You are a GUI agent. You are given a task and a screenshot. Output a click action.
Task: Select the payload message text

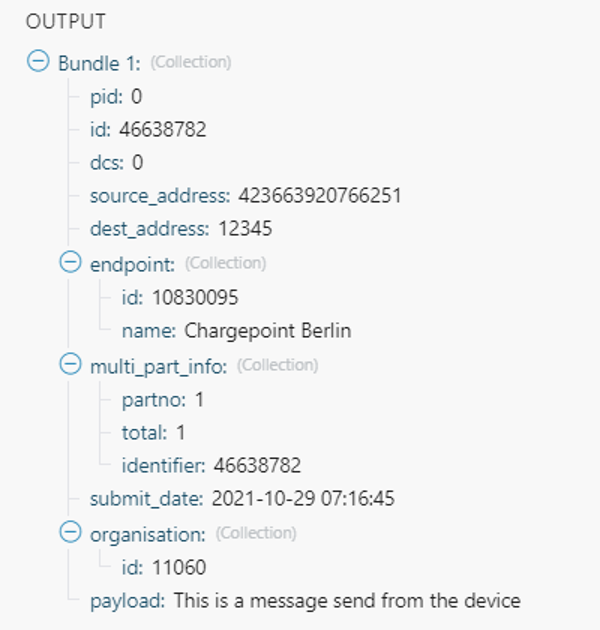pos(346,601)
